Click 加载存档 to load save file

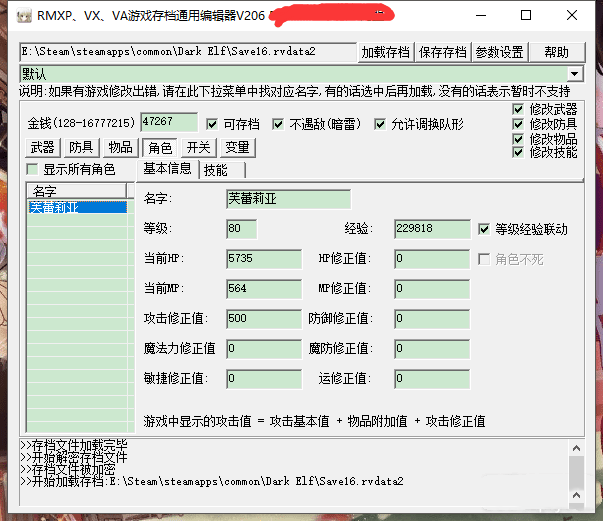(385, 52)
